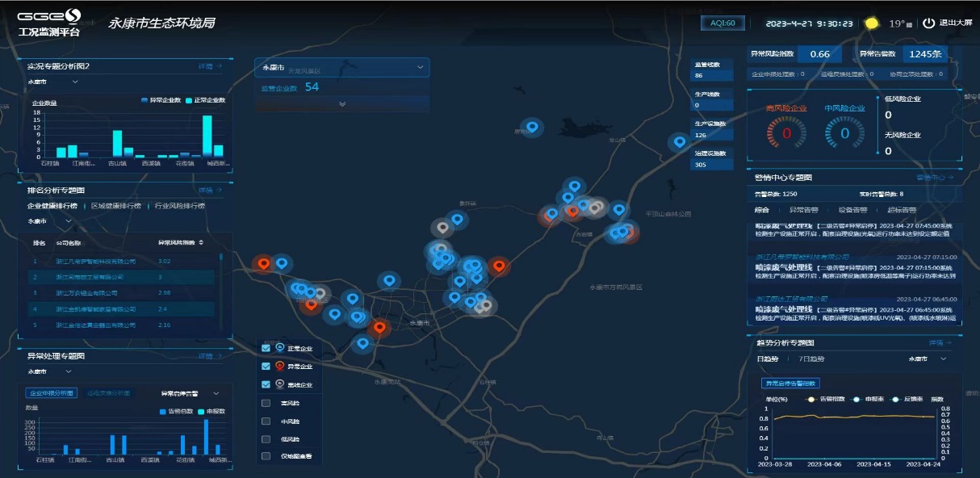Image resolution: width=980 pixels, height=478 pixels.
Task: Click the sort arrows on 异常风险指数 column
Action: pyautogui.click(x=201, y=242)
